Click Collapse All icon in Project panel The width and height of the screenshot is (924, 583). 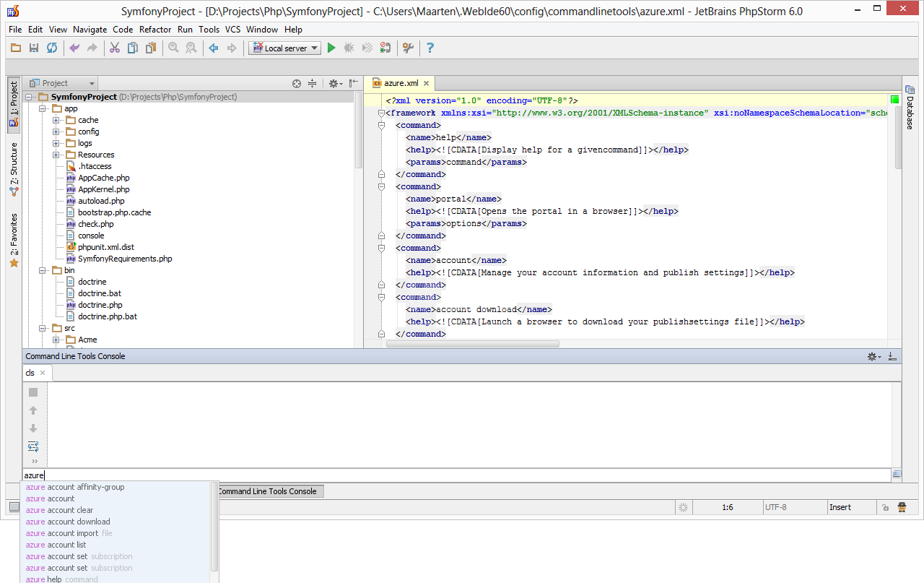click(312, 83)
